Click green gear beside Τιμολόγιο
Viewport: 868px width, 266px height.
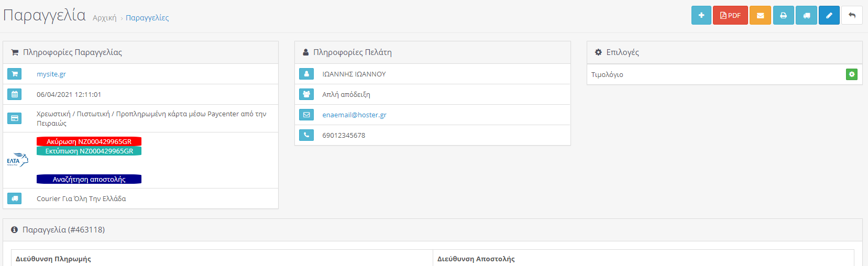click(852, 74)
